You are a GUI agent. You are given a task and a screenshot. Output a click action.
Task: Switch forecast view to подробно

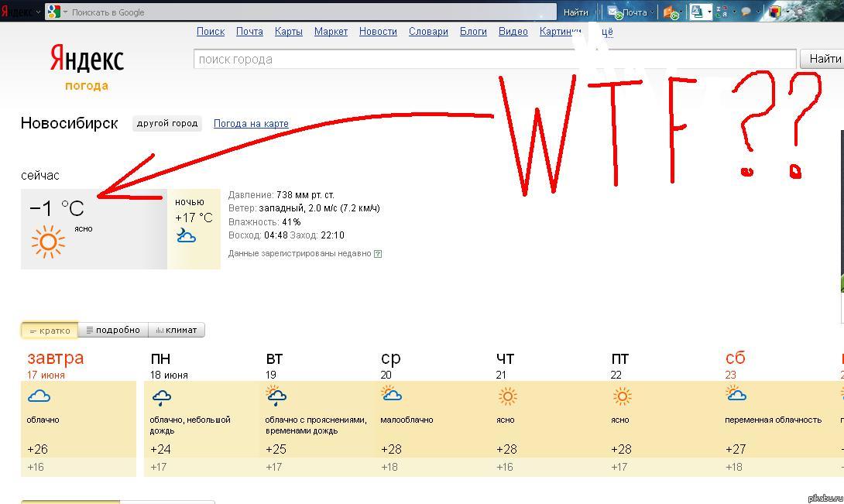(x=113, y=331)
